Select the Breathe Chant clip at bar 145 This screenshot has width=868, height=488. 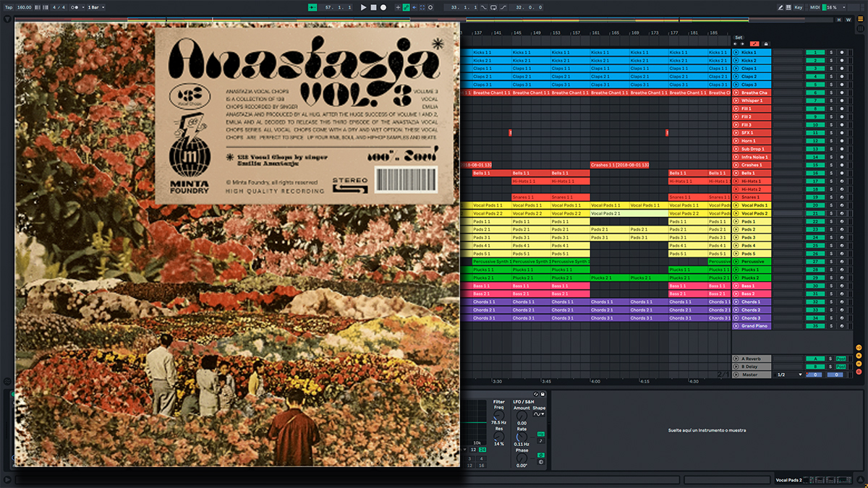click(x=530, y=93)
